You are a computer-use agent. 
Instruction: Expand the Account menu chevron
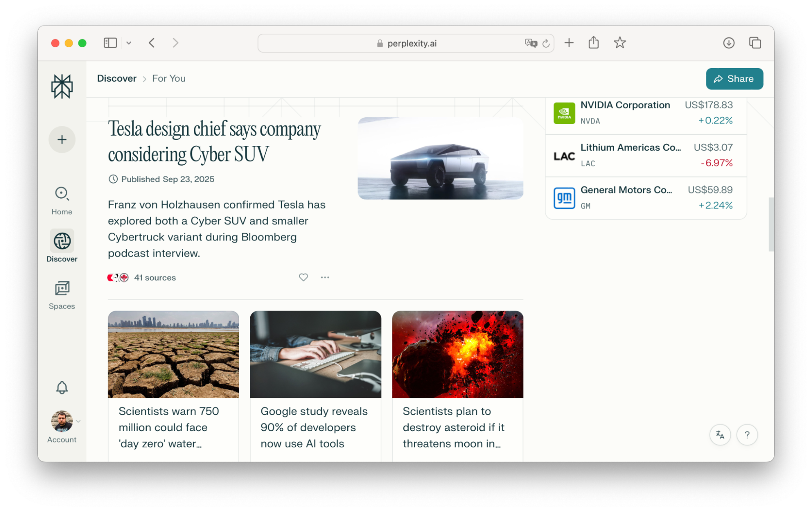click(x=78, y=421)
